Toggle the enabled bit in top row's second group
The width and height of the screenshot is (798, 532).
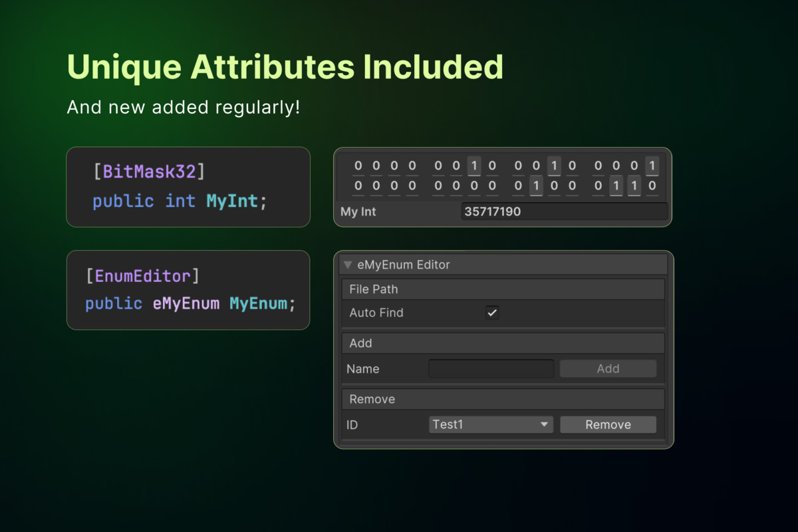pos(474,166)
